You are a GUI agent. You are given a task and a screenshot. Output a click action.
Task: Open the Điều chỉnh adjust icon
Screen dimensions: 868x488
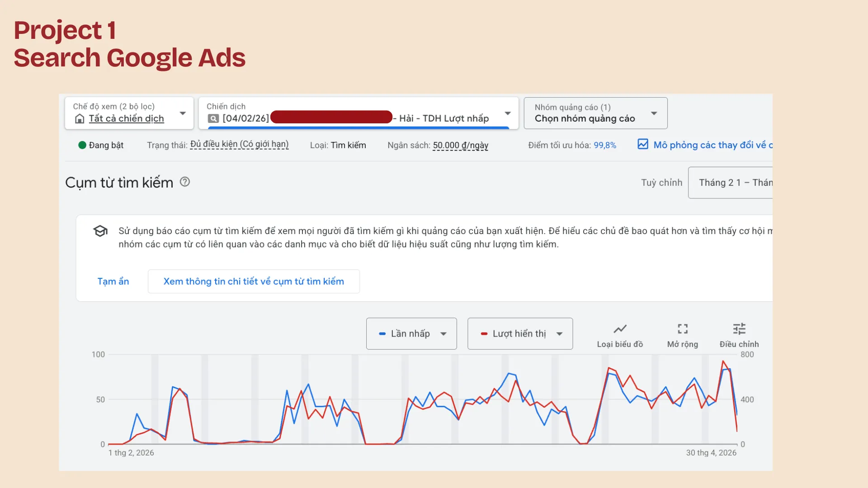[x=739, y=329]
